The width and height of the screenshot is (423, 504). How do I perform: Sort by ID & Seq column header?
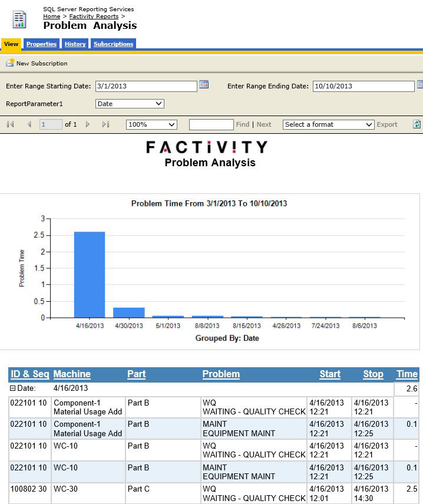tap(30, 374)
